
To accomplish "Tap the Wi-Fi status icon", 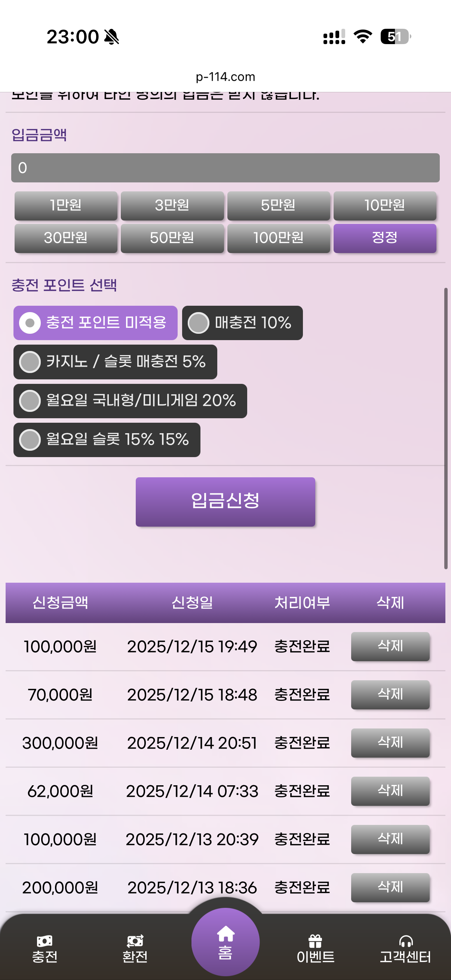I will [362, 37].
